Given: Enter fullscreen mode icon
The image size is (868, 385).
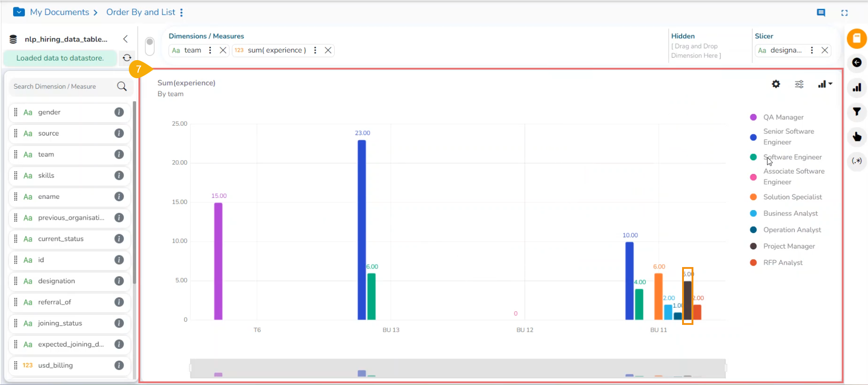Looking at the screenshot, I should click(844, 13).
